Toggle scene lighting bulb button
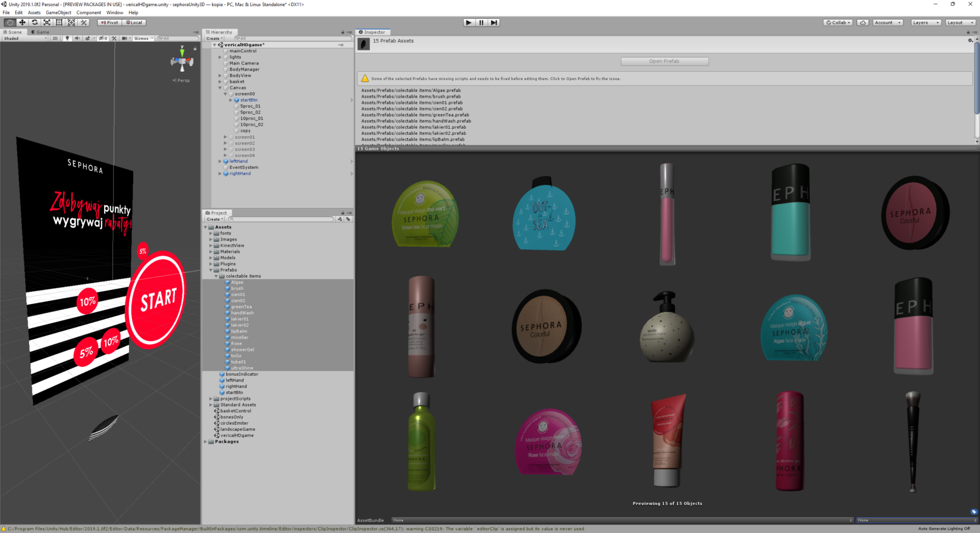Image resolution: width=980 pixels, height=533 pixels. [67, 38]
